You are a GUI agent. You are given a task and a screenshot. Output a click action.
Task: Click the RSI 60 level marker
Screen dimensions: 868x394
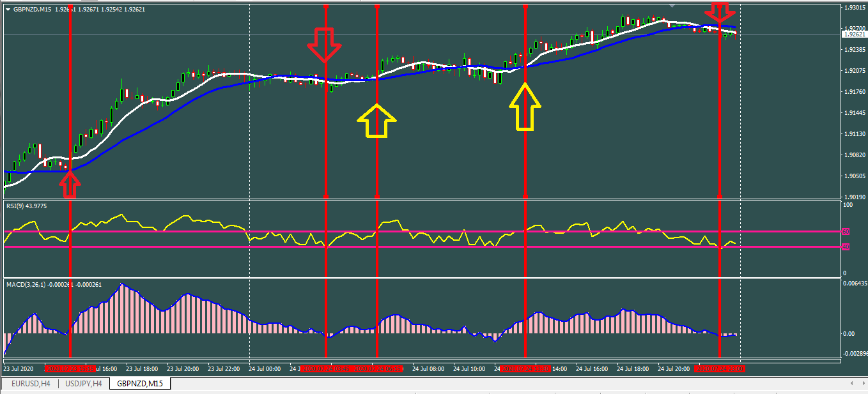[845, 231]
